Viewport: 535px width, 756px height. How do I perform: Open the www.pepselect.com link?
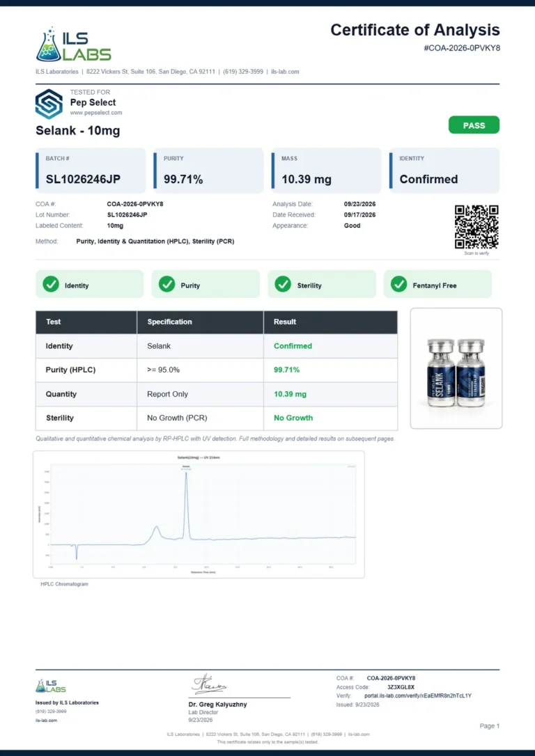click(96, 113)
